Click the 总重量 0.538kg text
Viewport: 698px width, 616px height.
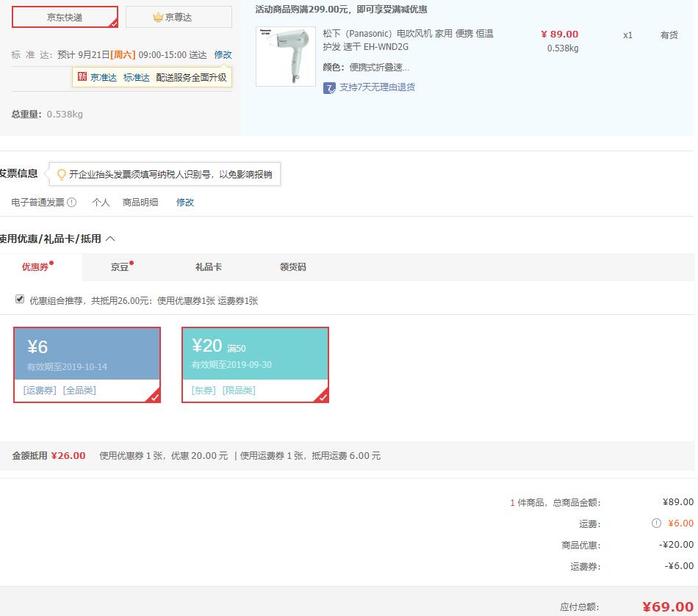click(47, 115)
